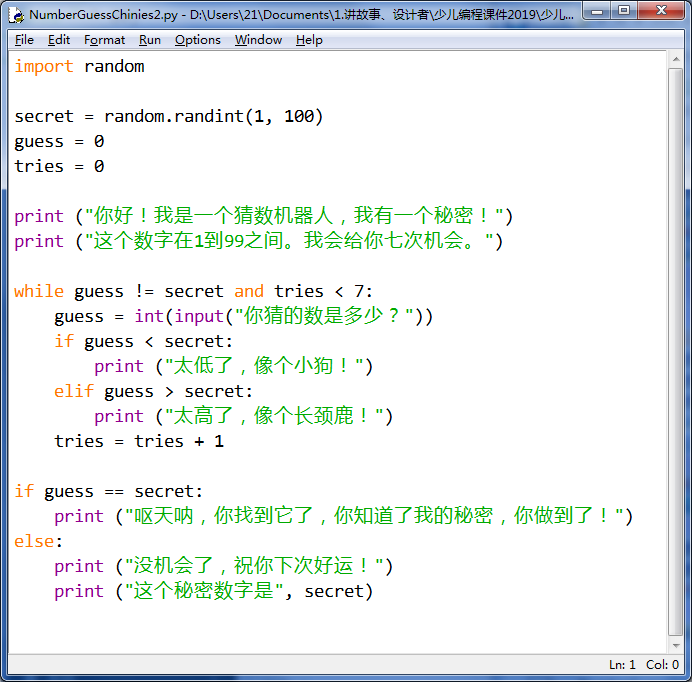Viewport: 692px width, 682px height.
Task: Close the NumberGuessChinies2.py window
Action: [661, 11]
